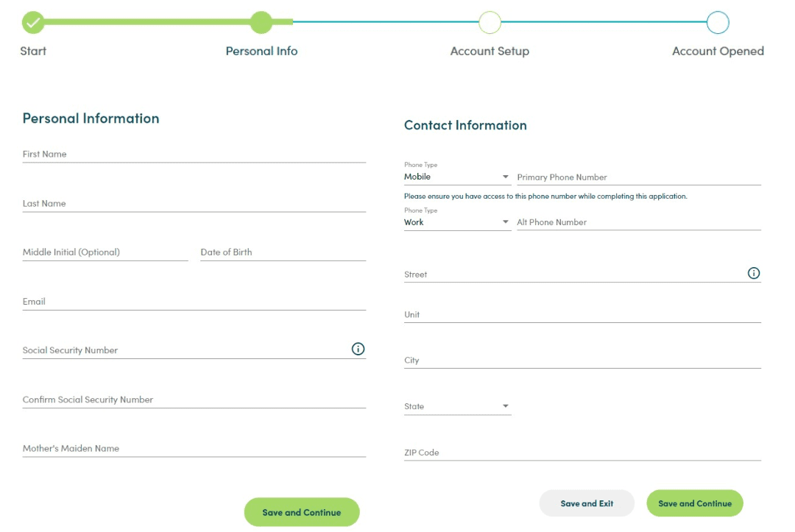The image size is (795, 532).
Task: Click into the Last Name field
Action: (x=194, y=204)
